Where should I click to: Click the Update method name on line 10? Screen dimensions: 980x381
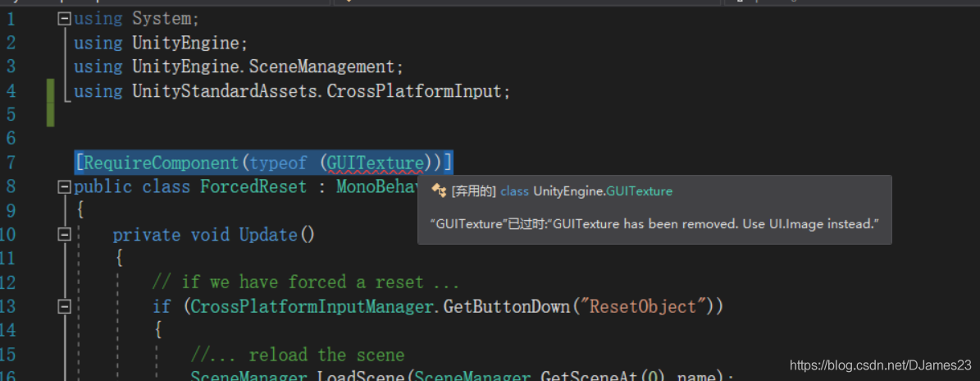[x=268, y=235]
